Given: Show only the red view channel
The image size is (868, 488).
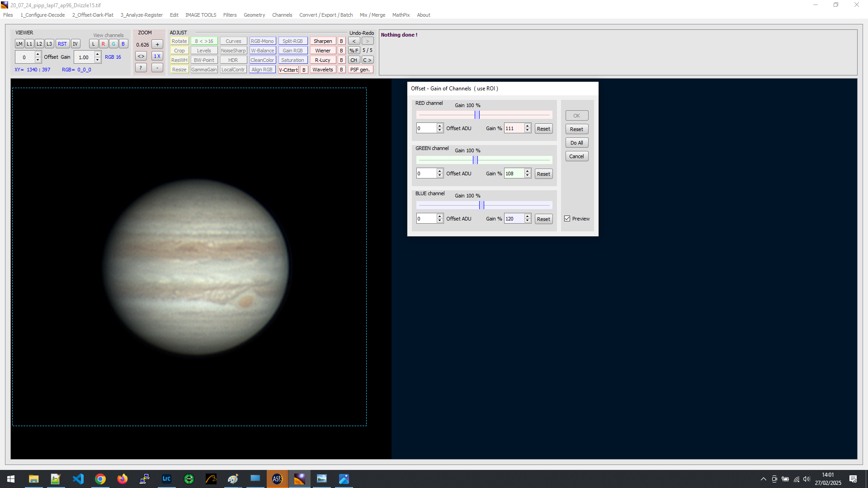Looking at the screenshot, I should point(104,44).
